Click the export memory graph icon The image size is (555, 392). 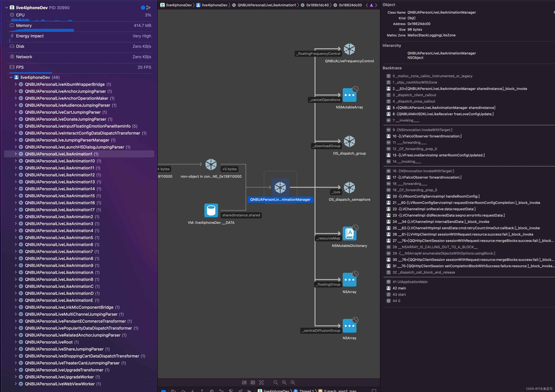244,382
